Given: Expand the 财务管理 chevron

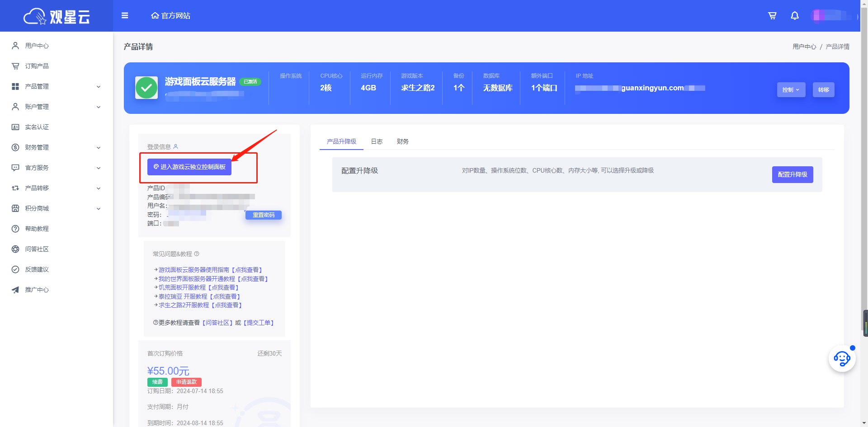Looking at the screenshot, I should point(99,148).
